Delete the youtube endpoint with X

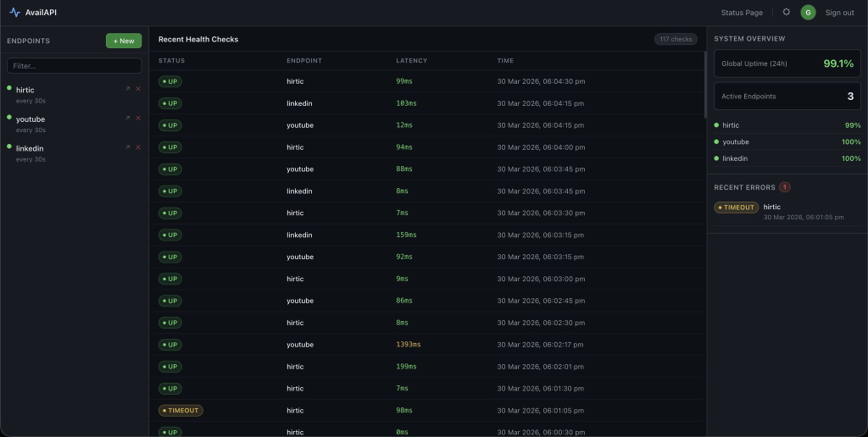pos(138,118)
